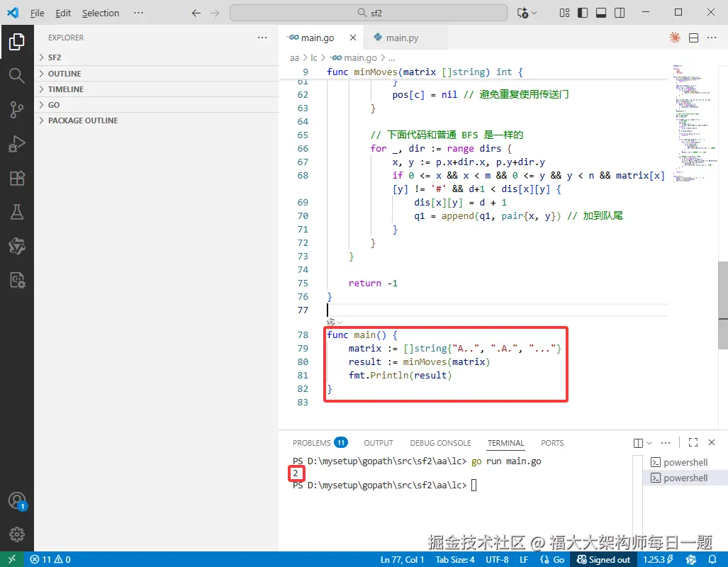Open the Run and Debug view
728x567 pixels.
[x=17, y=144]
